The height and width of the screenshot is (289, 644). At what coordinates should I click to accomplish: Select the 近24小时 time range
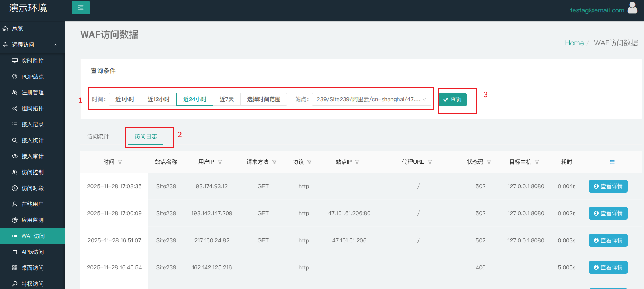pyautogui.click(x=195, y=99)
